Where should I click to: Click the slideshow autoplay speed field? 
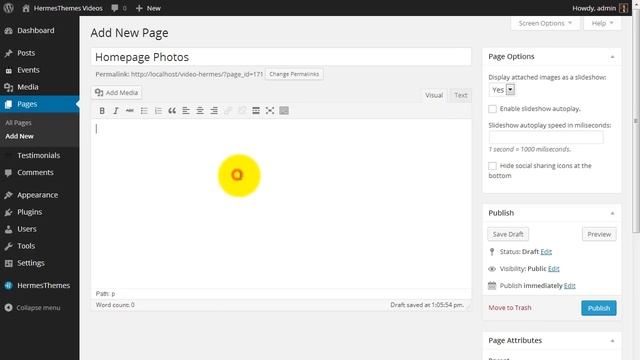(x=546, y=137)
